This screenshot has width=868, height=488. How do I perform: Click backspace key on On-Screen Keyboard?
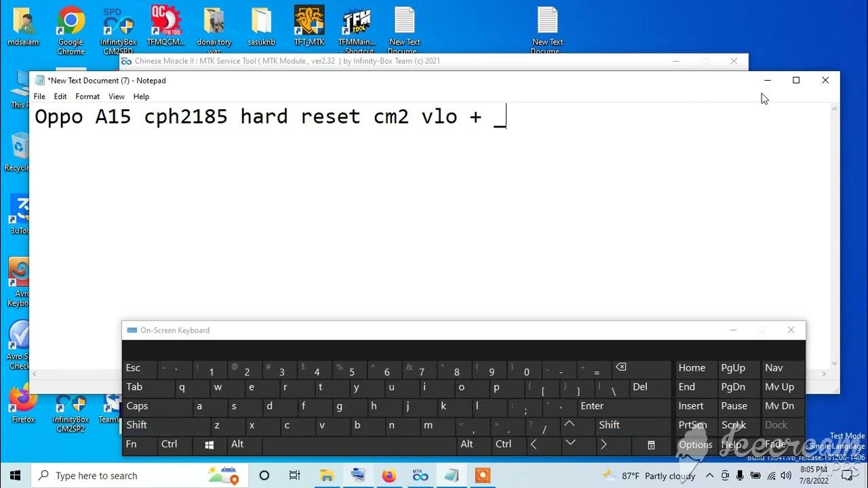(x=641, y=369)
